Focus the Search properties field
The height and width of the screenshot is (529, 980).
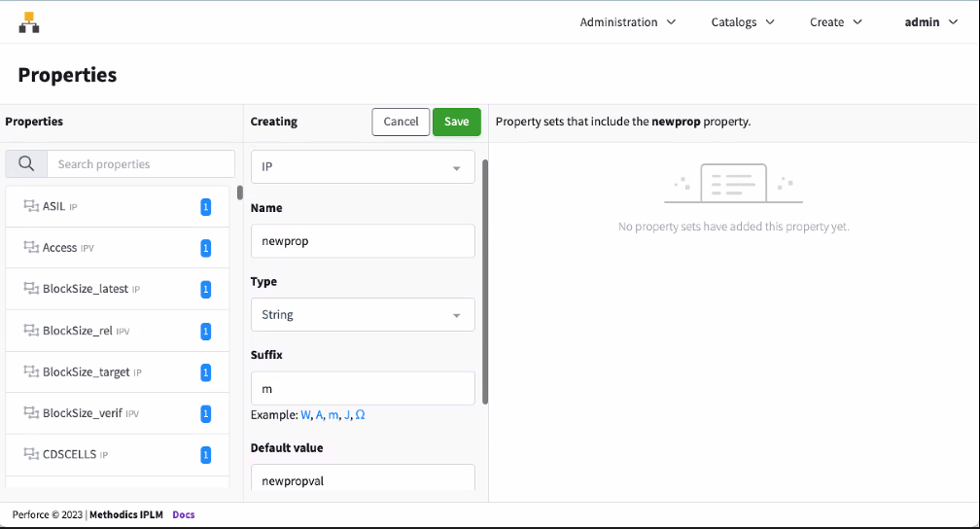pos(141,164)
